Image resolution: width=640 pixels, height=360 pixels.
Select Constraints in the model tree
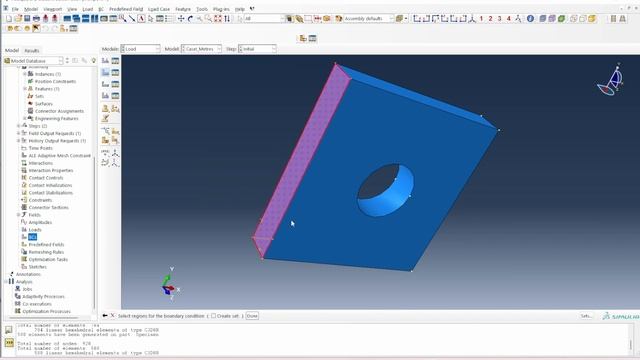point(40,200)
